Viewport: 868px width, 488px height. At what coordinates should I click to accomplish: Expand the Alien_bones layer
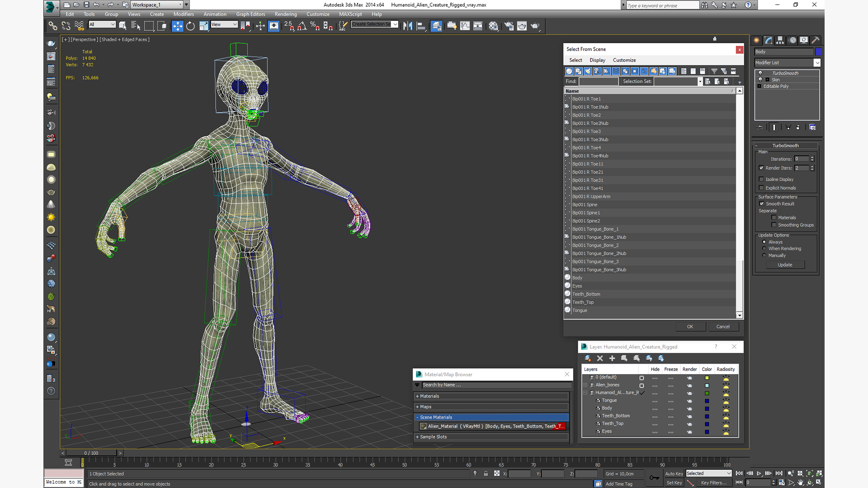point(585,385)
